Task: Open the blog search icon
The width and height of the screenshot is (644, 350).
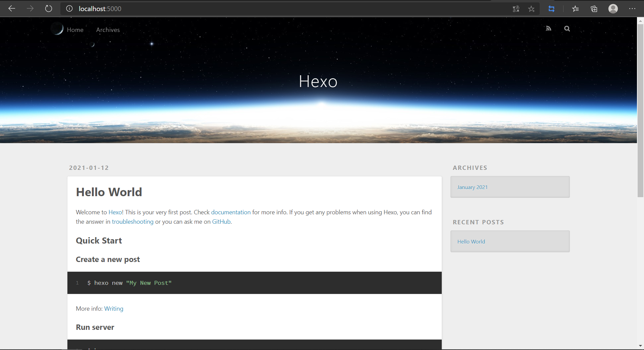Action: (567, 29)
